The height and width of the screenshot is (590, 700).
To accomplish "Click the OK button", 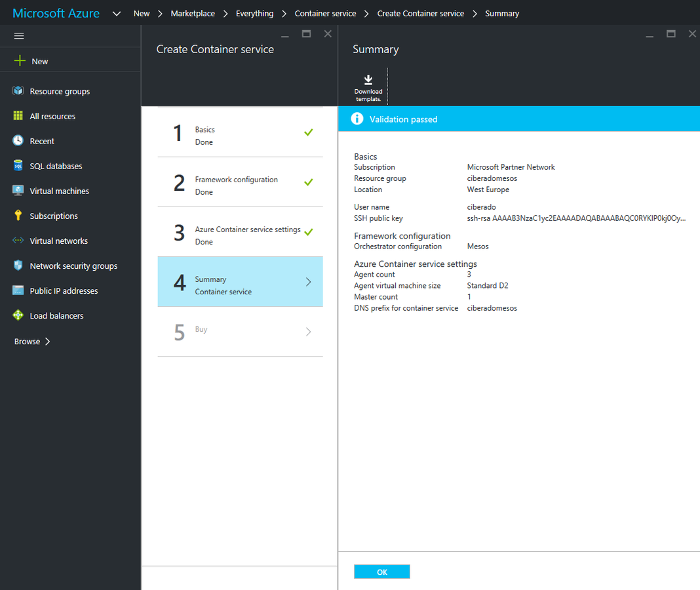I will pos(382,572).
